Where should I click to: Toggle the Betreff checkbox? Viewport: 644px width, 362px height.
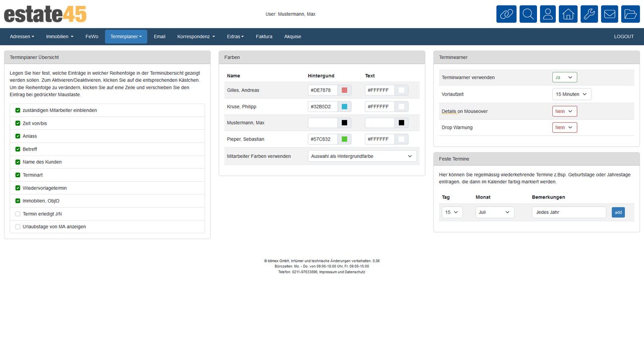pos(18,149)
